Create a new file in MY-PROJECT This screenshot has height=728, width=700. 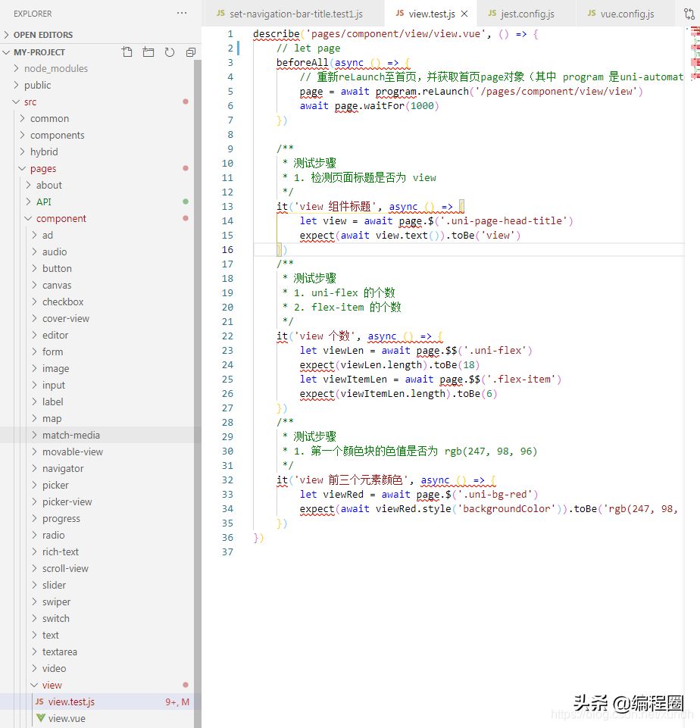(x=127, y=52)
